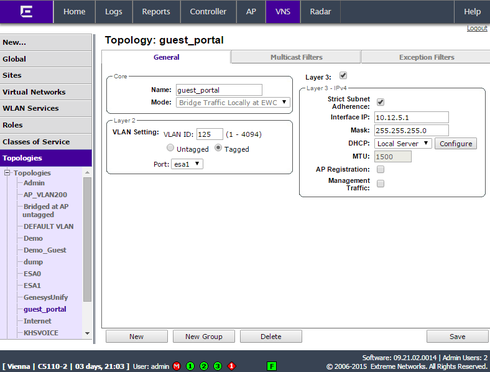This screenshot has height=372, width=490.
Task: Select the Internet topology
Action: [x=37, y=321]
